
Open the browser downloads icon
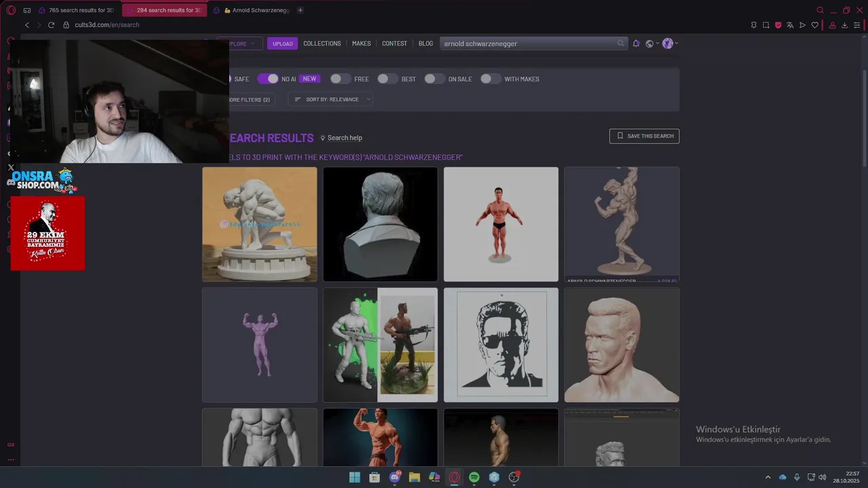point(844,25)
